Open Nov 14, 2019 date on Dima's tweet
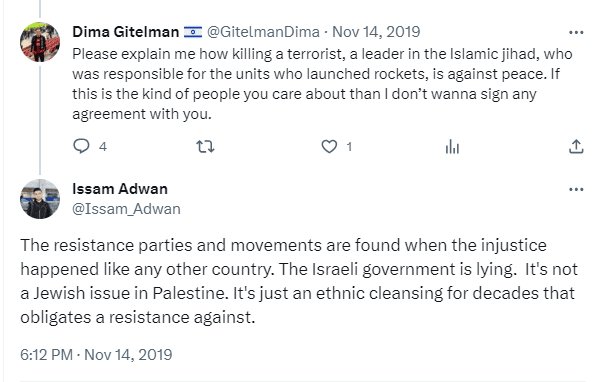The image size is (602, 382). coord(376,32)
